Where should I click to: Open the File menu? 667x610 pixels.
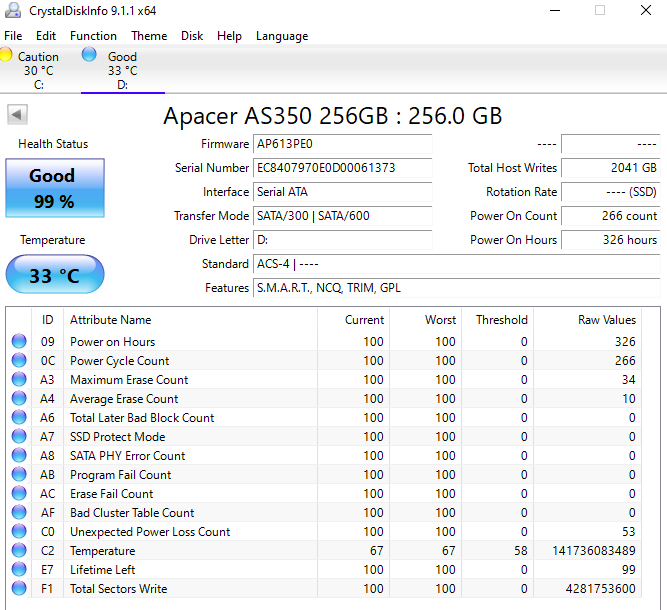pyautogui.click(x=13, y=36)
